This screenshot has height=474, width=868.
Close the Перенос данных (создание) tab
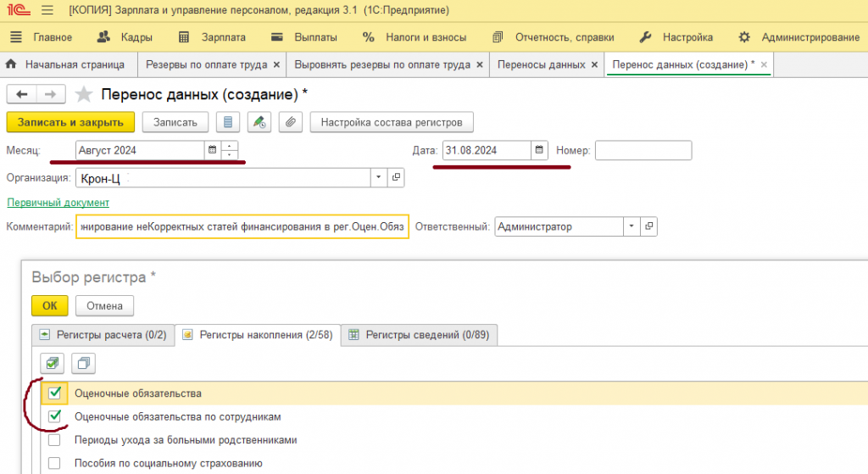pos(764,64)
